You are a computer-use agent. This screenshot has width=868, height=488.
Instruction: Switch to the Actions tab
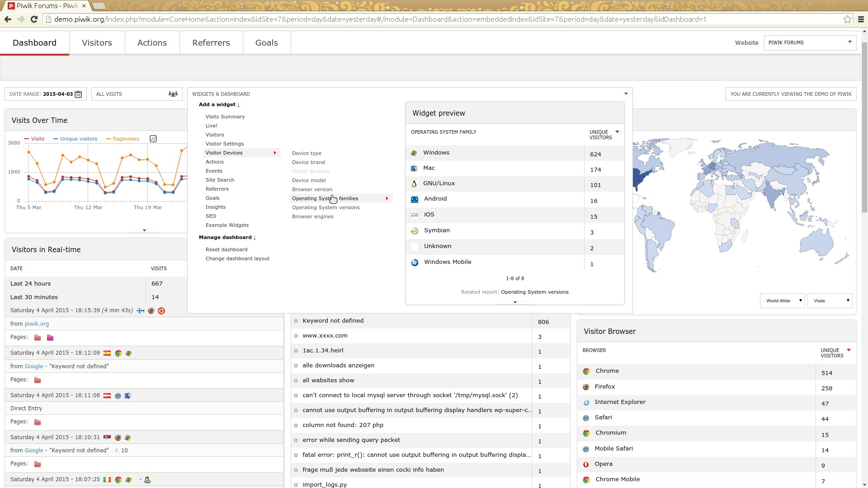pyautogui.click(x=152, y=42)
